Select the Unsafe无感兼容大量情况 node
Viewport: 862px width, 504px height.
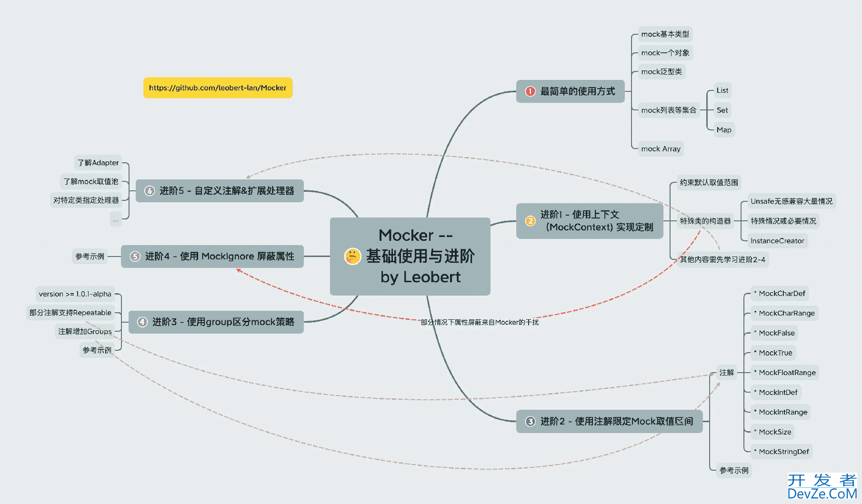pyautogui.click(x=792, y=201)
